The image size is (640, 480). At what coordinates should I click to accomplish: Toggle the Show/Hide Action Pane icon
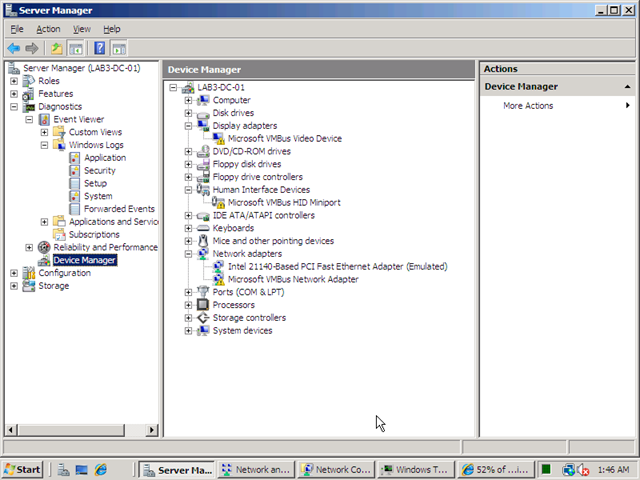point(119,48)
